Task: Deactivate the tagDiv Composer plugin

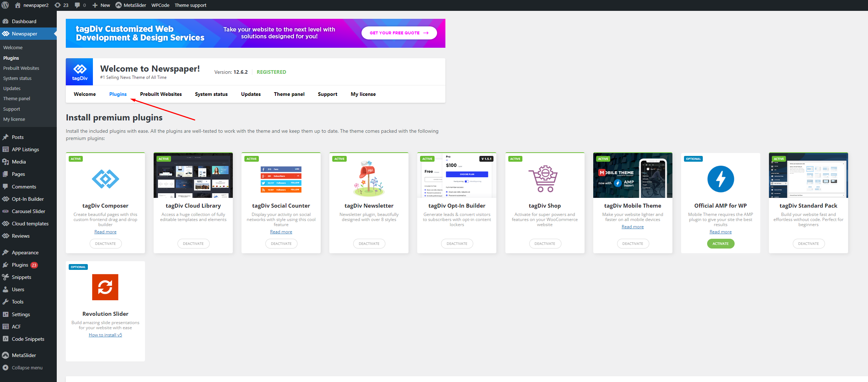Action: [105, 243]
